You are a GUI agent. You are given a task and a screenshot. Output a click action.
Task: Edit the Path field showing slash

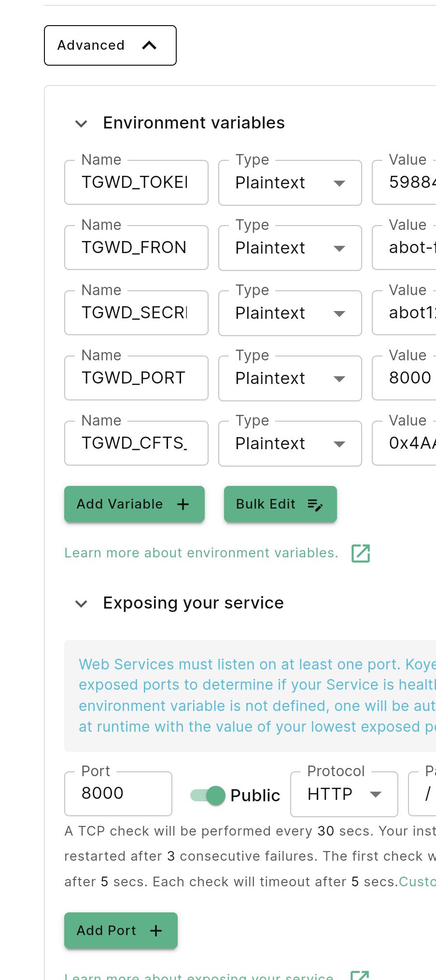coord(422,794)
